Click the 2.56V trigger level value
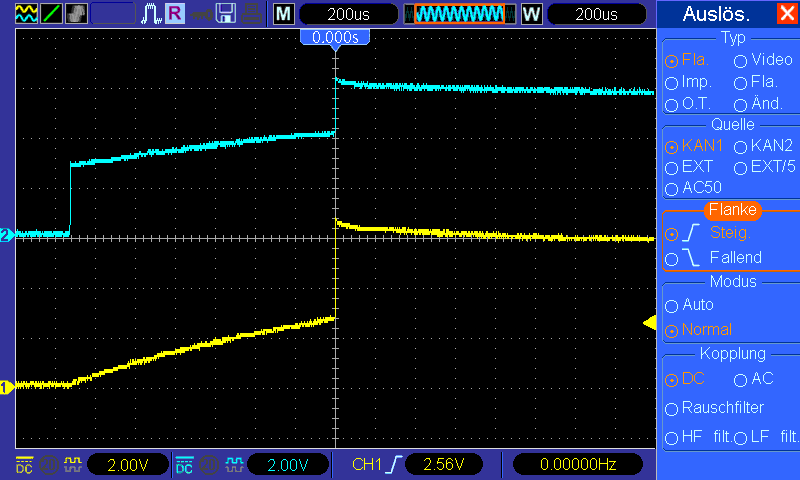Image resolution: width=800 pixels, height=480 pixels. tap(443, 465)
